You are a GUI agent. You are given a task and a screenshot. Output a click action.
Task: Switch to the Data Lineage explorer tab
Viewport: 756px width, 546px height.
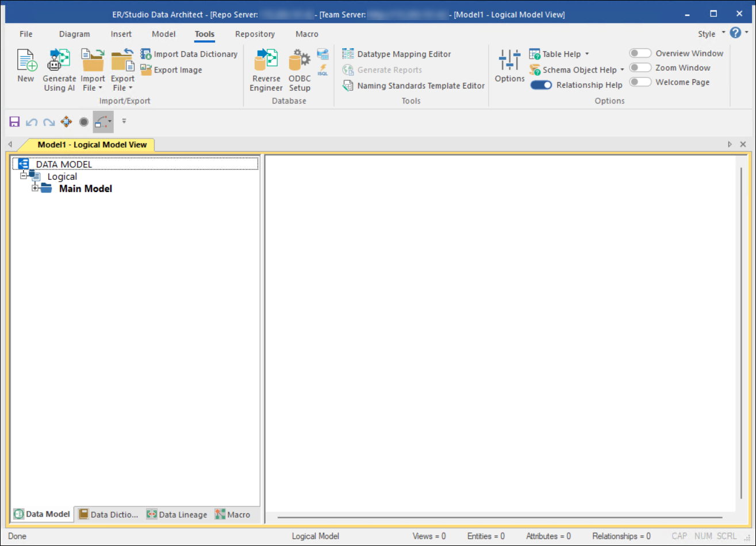(x=177, y=514)
